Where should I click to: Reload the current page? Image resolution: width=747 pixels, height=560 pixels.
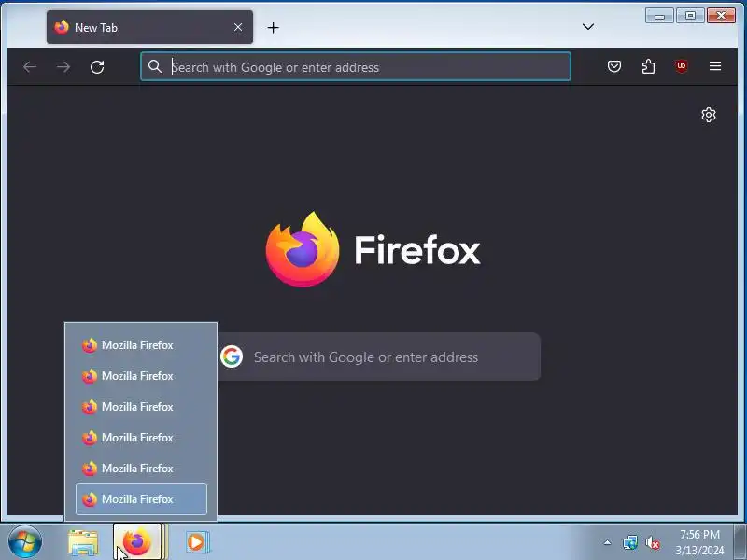pyautogui.click(x=97, y=66)
